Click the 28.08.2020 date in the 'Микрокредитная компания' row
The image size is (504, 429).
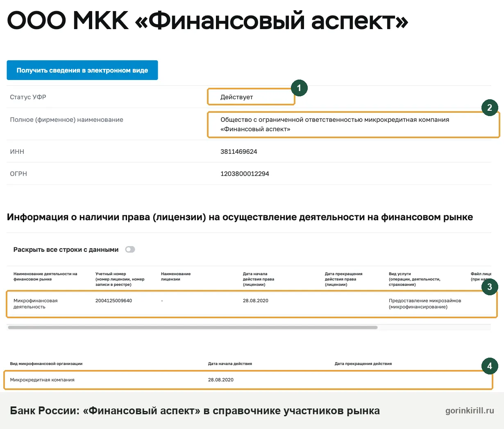coord(220,380)
